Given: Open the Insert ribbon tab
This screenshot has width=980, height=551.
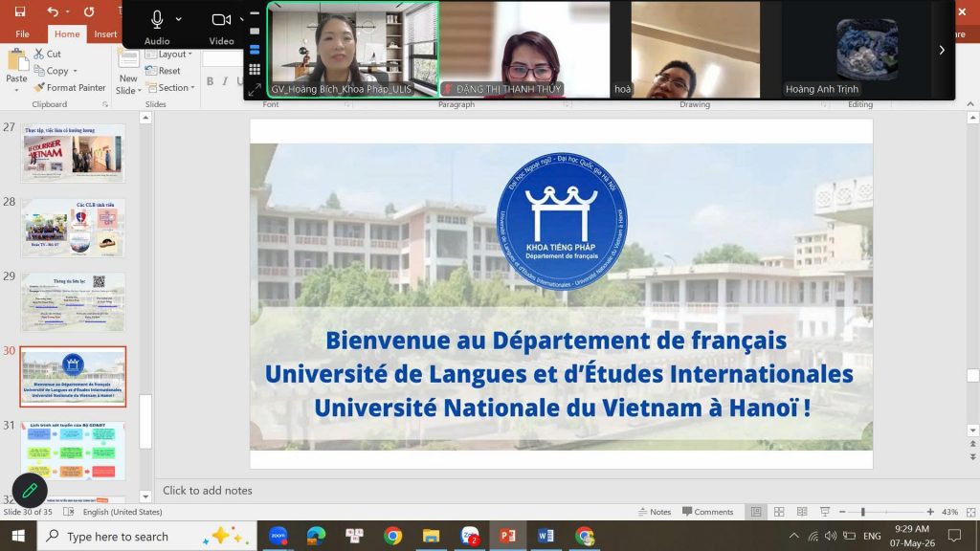Looking at the screenshot, I should pos(105,33).
